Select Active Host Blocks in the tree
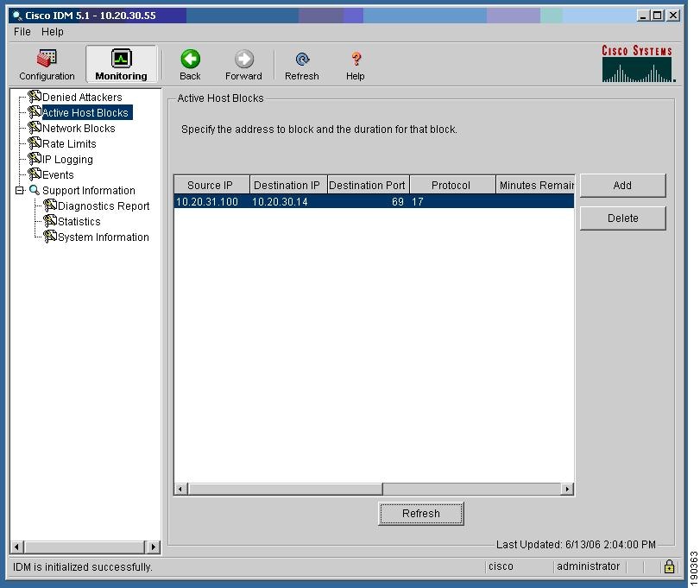The width and height of the screenshot is (700, 588). 85,112
